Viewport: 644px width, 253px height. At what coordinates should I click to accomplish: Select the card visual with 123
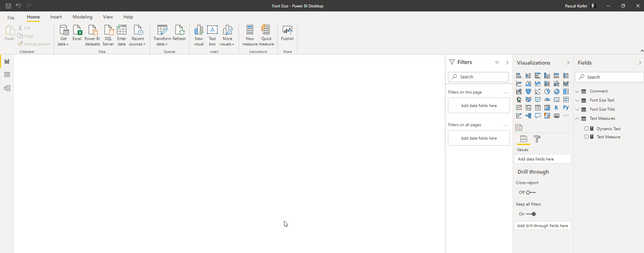point(557,100)
